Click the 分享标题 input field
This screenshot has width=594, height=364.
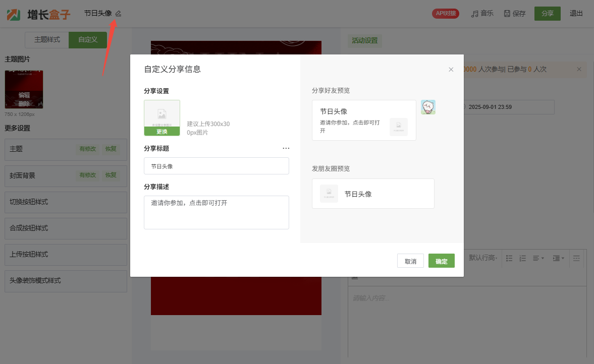[x=216, y=166]
